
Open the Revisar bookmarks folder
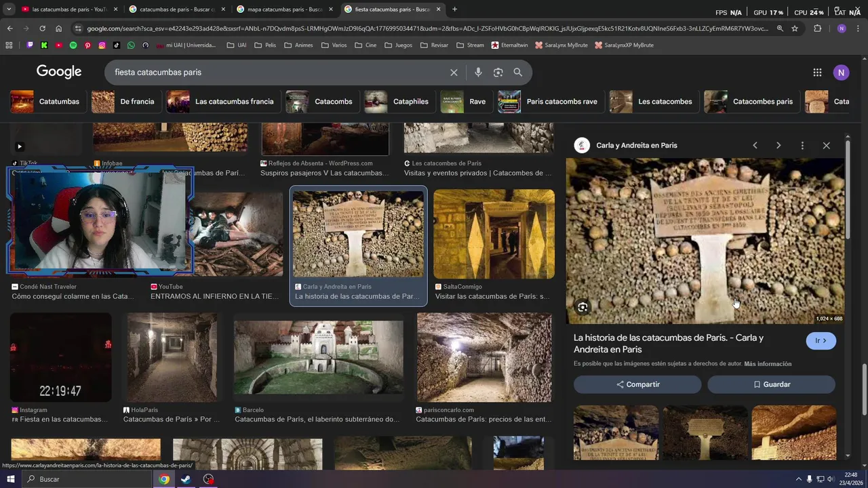coord(434,45)
